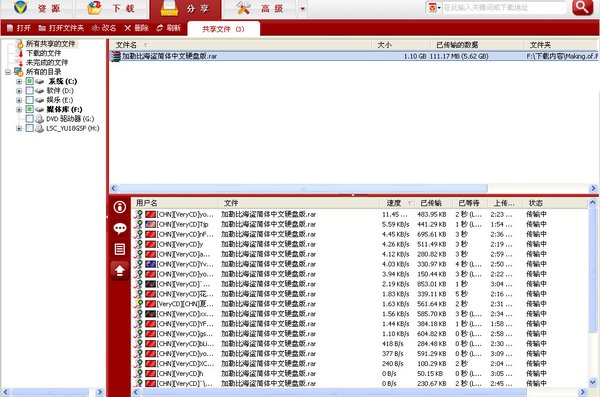The height and width of the screenshot is (397, 600).
Task: Open the file info panel icon
Action: [x=120, y=207]
